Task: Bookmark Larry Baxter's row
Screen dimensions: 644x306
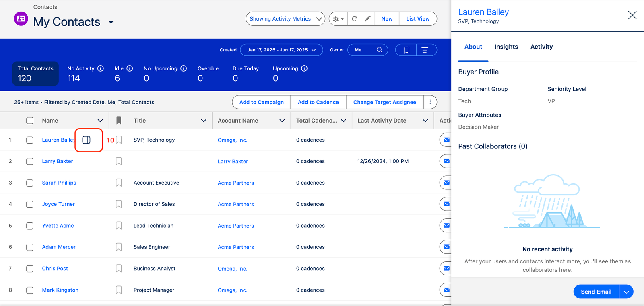Action: coord(119,161)
